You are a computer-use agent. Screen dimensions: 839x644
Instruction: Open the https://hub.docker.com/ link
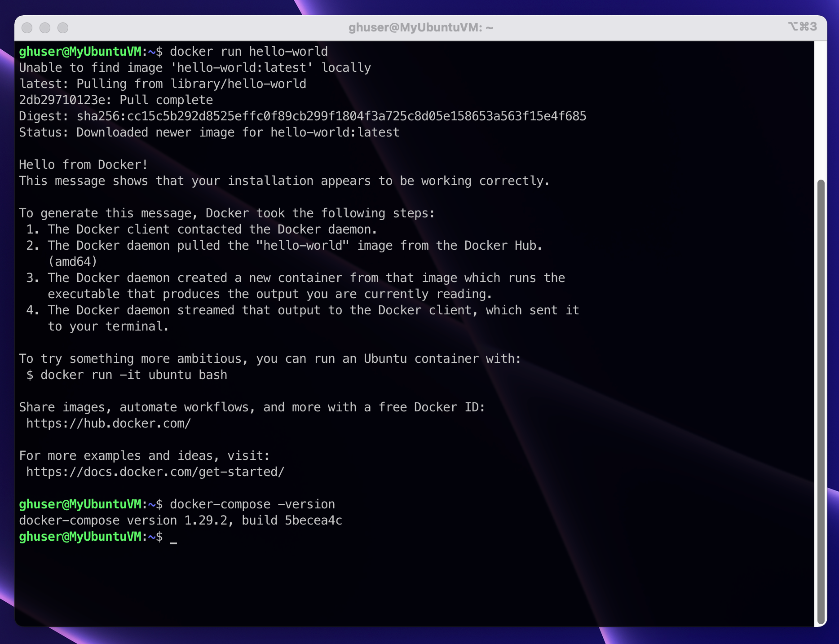[x=109, y=423]
